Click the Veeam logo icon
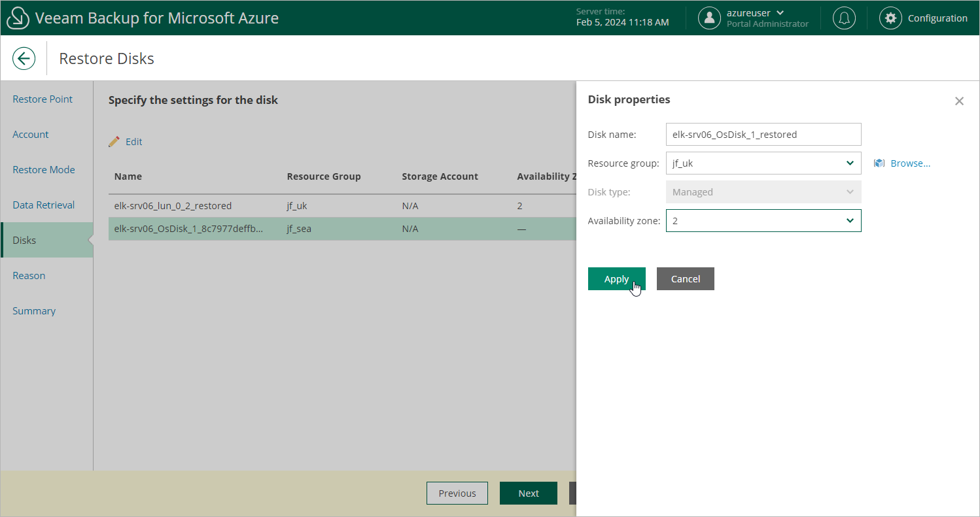This screenshot has height=517, width=980. click(18, 18)
